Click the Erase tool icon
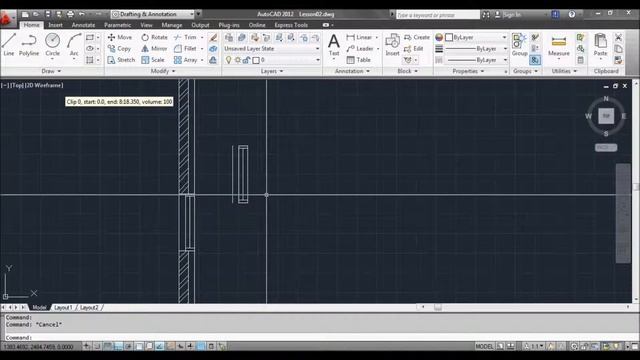The height and width of the screenshot is (360, 640). click(x=213, y=38)
